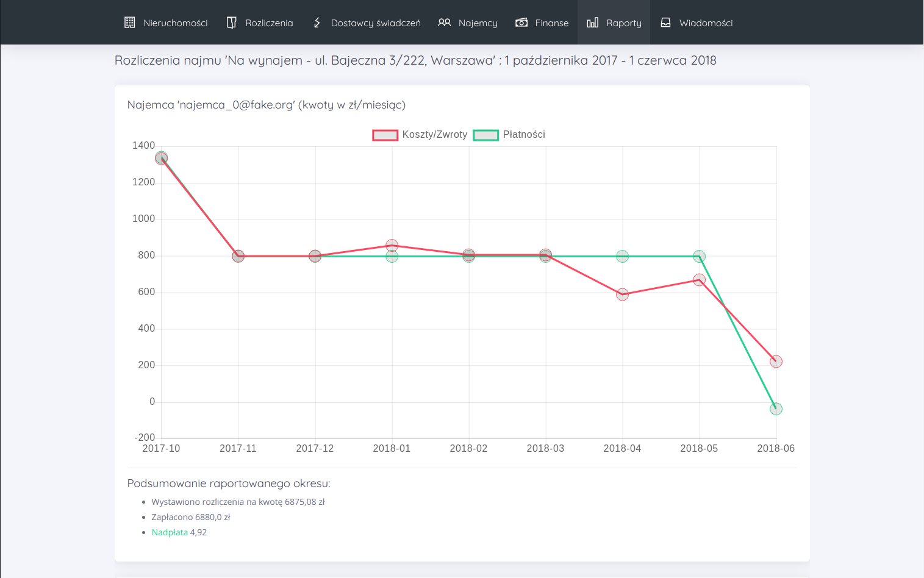
Task: Select the 2018-01 Płatności green point
Action: (392, 257)
